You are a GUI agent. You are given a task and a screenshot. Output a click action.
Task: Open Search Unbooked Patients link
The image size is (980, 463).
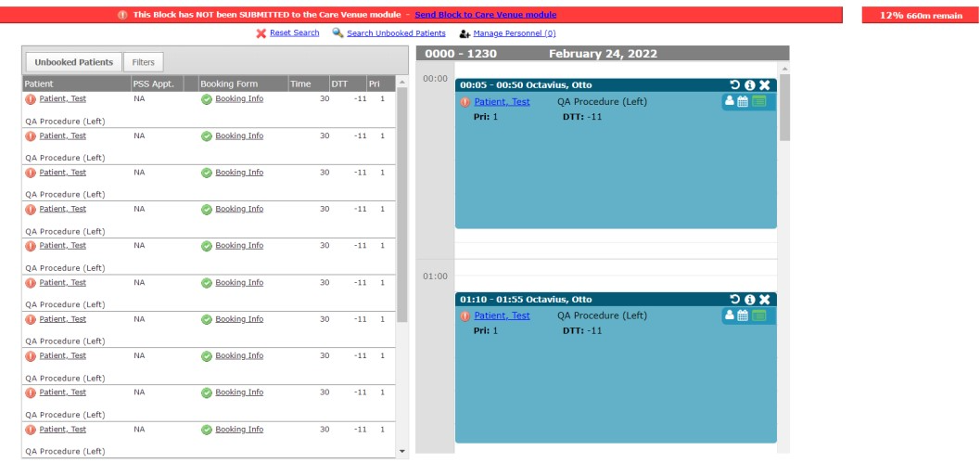coord(396,33)
